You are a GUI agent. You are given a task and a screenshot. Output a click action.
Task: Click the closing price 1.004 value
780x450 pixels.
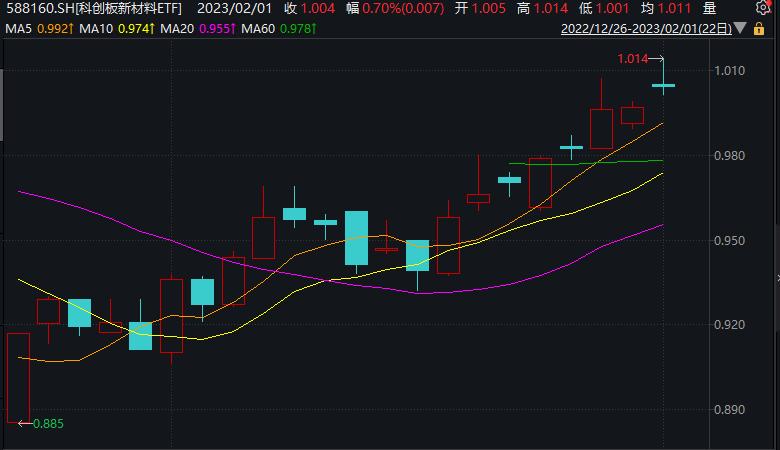click(318, 8)
